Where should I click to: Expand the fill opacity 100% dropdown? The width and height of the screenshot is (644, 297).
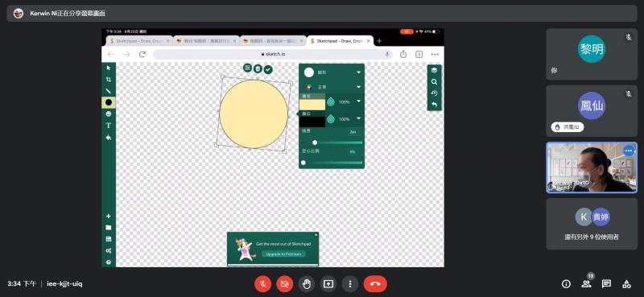[358, 101]
